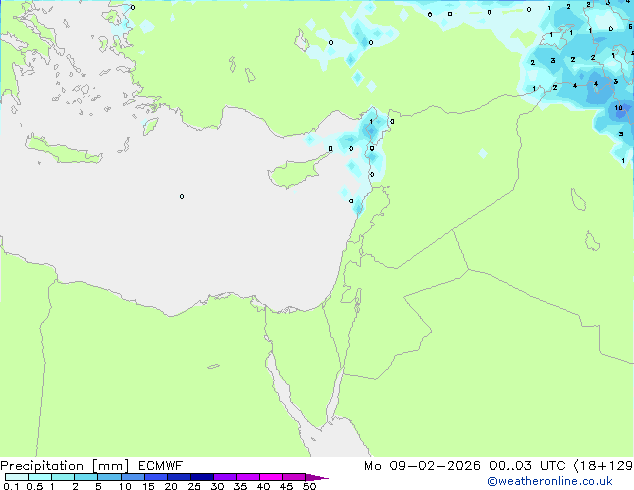Viewport: 634px width, 490px height.
Task: Pick the 30–35 mm purple legend swatch
Action: pos(225,477)
